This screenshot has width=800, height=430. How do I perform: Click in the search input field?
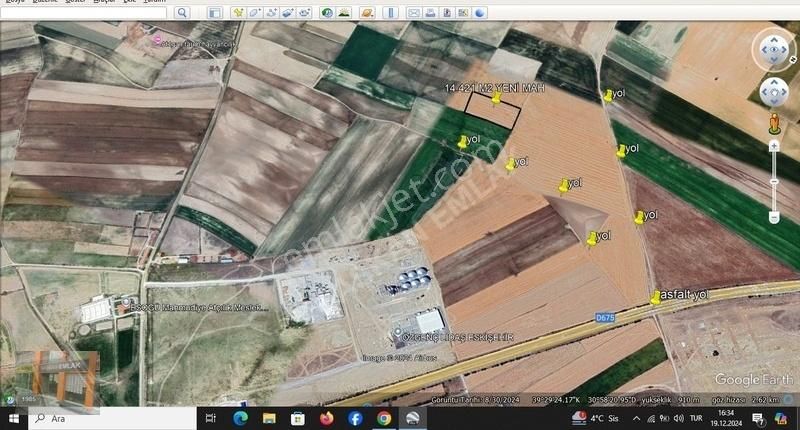tap(84, 13)
